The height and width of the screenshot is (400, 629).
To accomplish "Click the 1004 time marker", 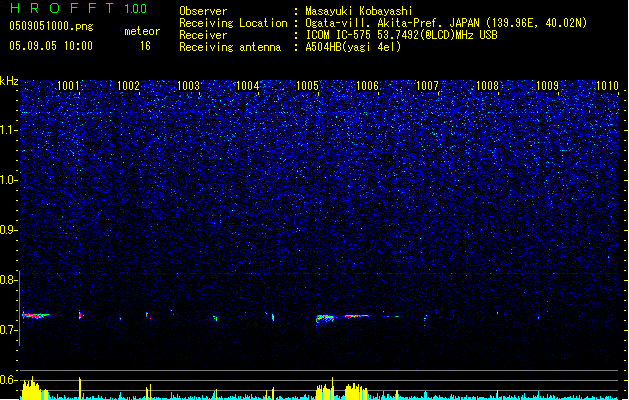I will (x=248, y=86).
